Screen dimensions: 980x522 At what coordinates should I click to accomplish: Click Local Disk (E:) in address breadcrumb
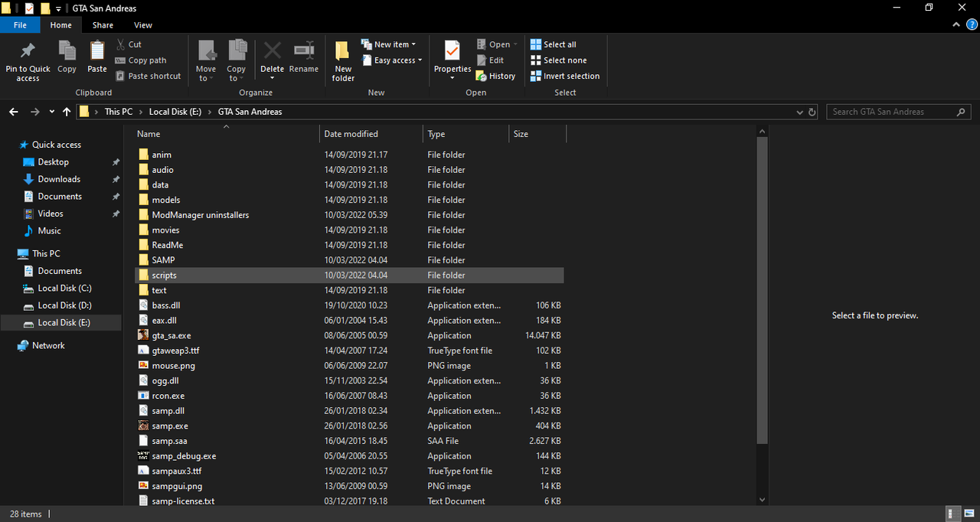pyautogui.click(x=175, y=112)
